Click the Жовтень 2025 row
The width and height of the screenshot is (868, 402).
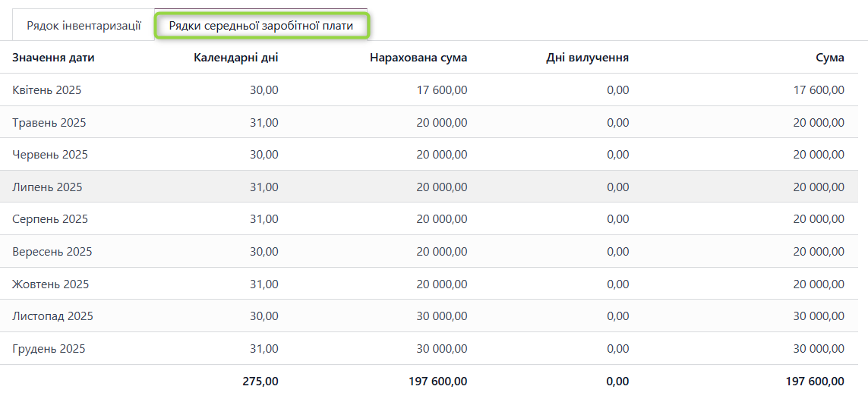(x=51, y=284)
